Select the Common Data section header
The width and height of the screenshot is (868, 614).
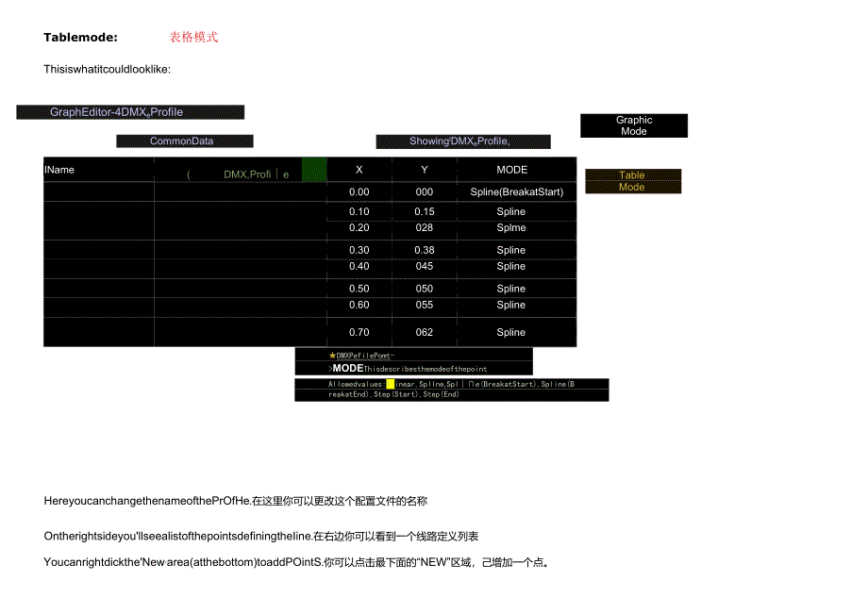pos(184,141)
